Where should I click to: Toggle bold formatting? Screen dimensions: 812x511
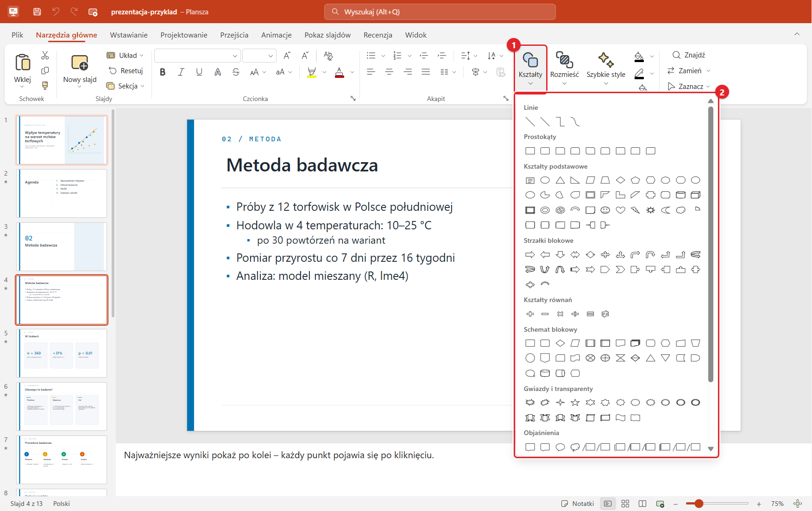click(163, 72)
